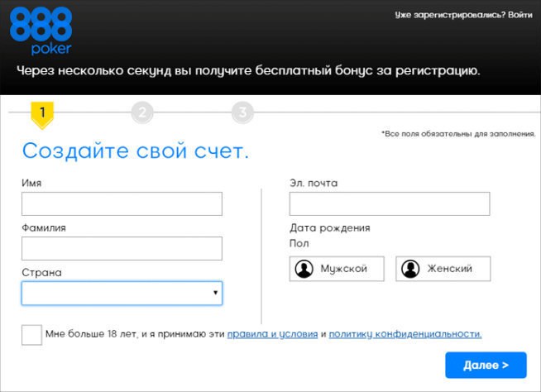Click the Далее > button

pos(486,365)
